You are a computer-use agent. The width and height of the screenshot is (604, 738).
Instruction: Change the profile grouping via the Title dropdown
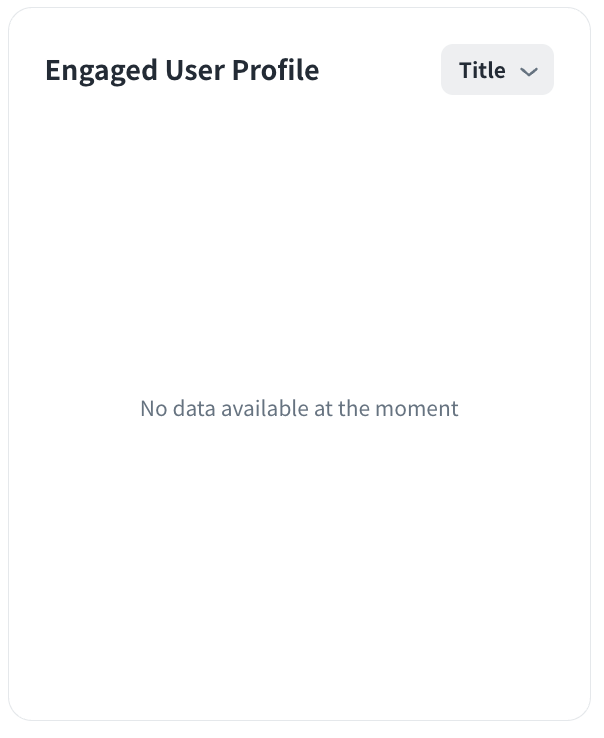[497, 70]
